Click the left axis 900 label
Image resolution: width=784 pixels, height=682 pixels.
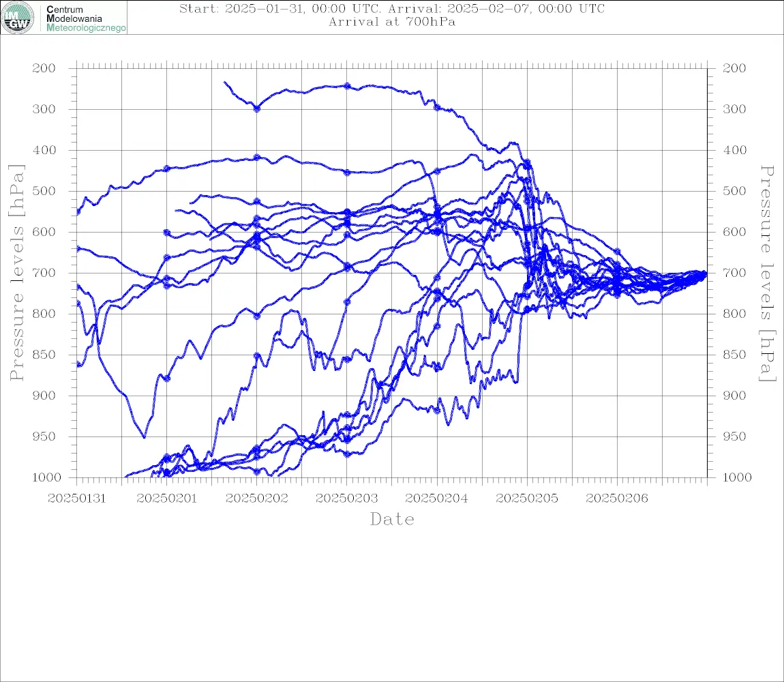pyautogui.click(x=44, y=396)
